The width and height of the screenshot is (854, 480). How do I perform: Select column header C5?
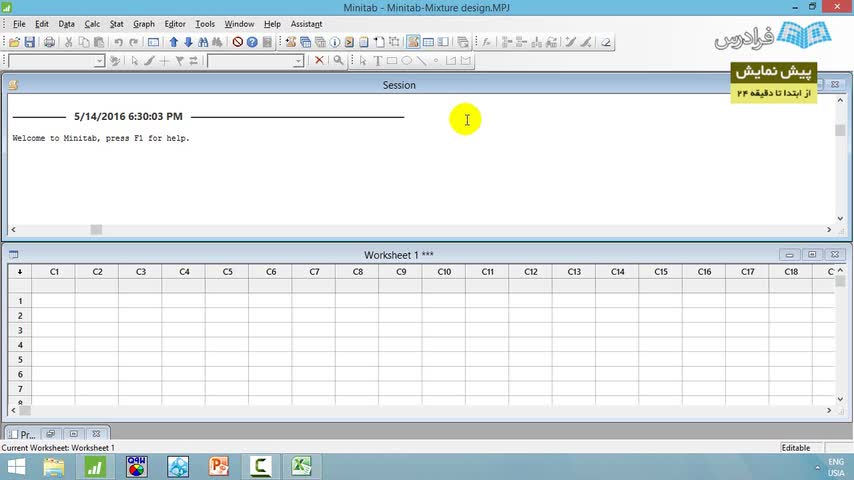coord(228,271)
